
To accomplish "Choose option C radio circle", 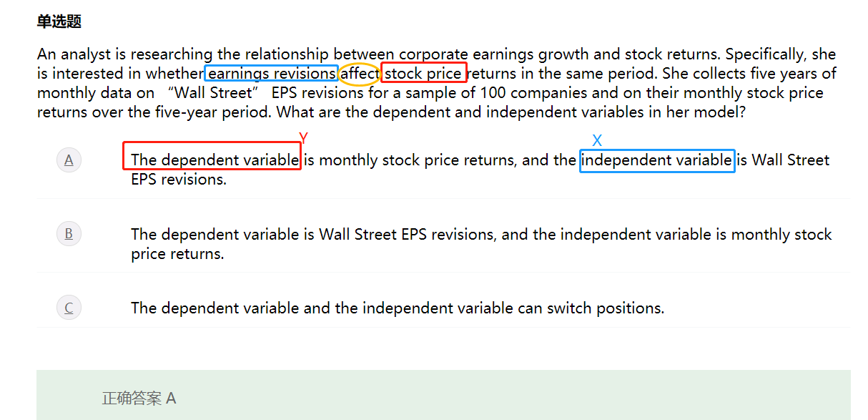I will [69, 308].
